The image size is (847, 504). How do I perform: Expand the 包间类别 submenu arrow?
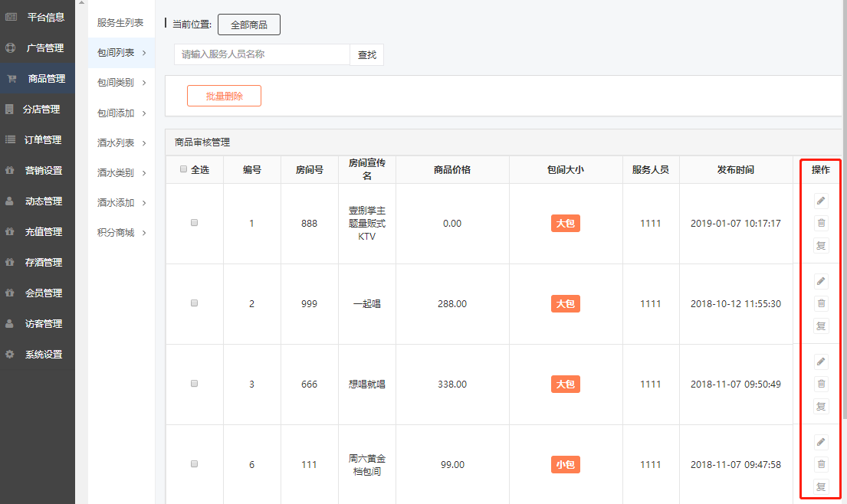(x=144, y=83)
